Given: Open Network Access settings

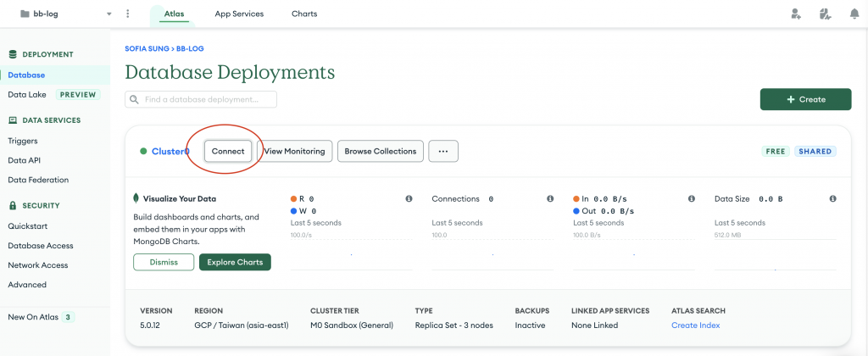Looking at the screenshot, I should [x=37, y=265].
